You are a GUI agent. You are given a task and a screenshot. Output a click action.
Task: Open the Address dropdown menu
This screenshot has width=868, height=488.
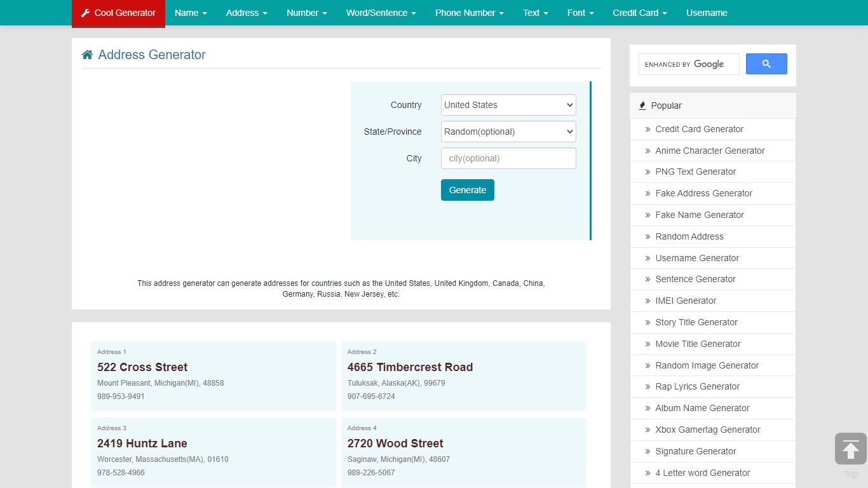(247, 13)
